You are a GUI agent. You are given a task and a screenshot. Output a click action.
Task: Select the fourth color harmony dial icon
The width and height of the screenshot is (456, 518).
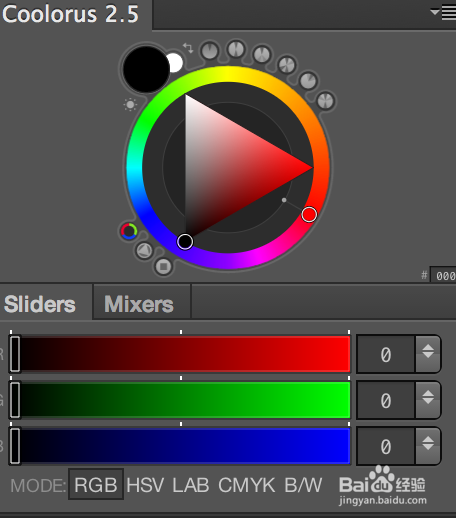[287, 65]
